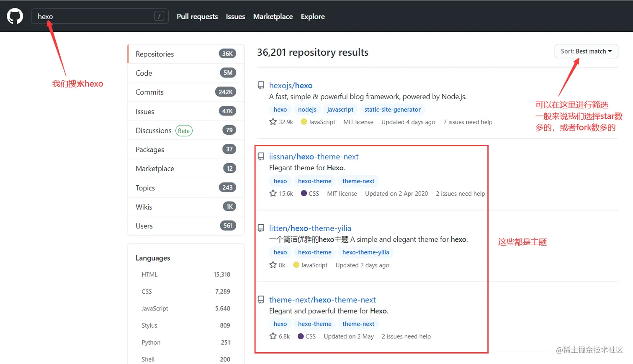
Task: Click the slash shortcut key icon in search box
Action: [159, 16]
